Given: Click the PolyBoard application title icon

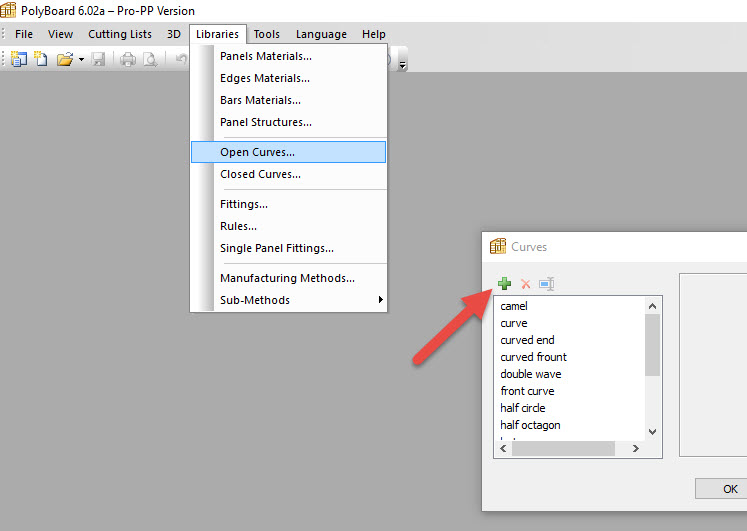Looking at the screenshot, I should [x=8, y=10].
